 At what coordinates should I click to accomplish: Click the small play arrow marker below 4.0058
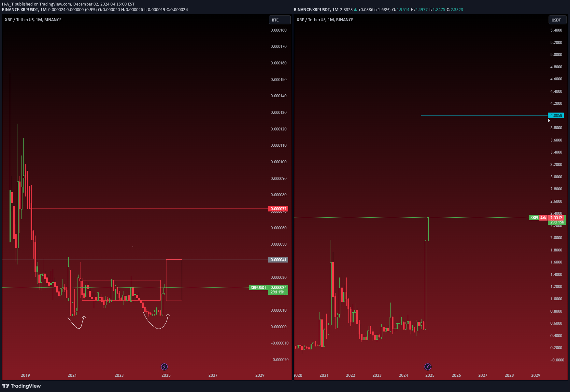pos(549,121)
